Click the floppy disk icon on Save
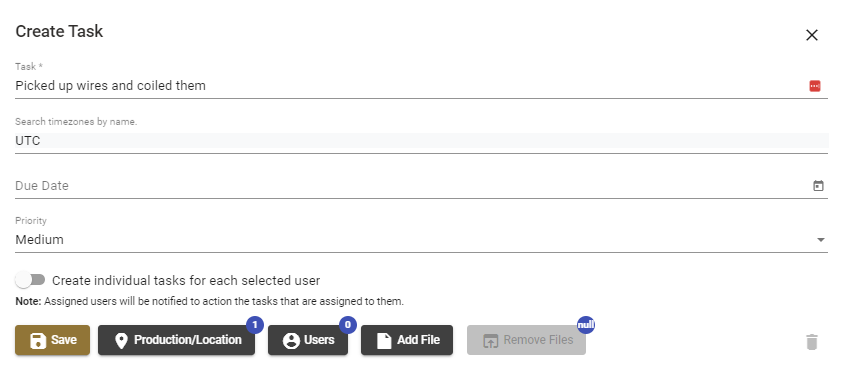This screenshot has height=375, width=844. pos(38,341)
